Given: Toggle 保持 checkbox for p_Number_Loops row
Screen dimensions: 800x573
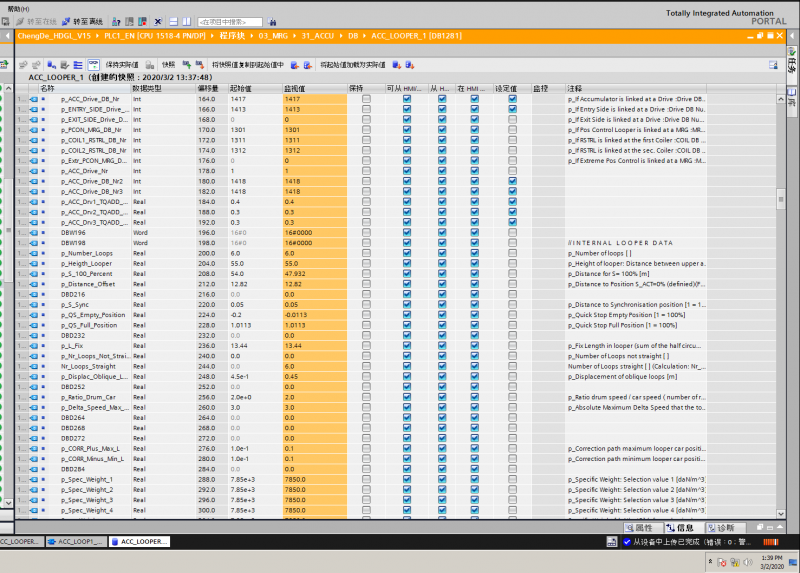Looking at the screenshot, I should [366, 254].
